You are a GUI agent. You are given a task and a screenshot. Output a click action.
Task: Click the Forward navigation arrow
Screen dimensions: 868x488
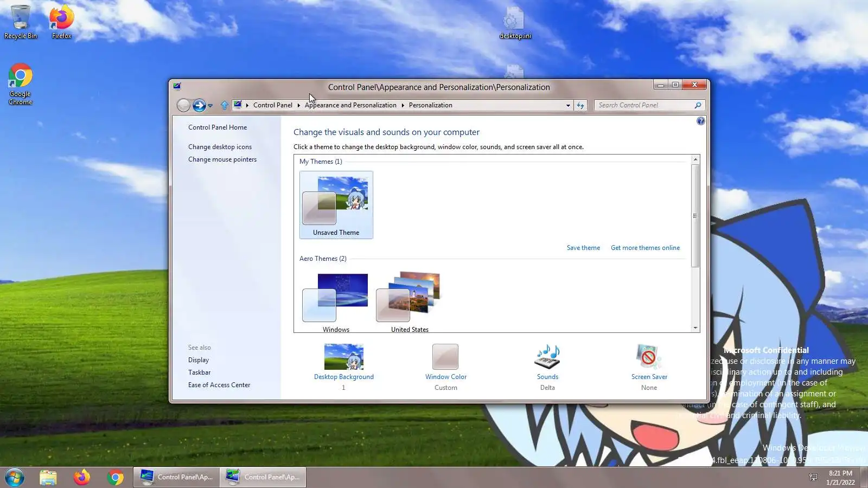tap(199, 105)
